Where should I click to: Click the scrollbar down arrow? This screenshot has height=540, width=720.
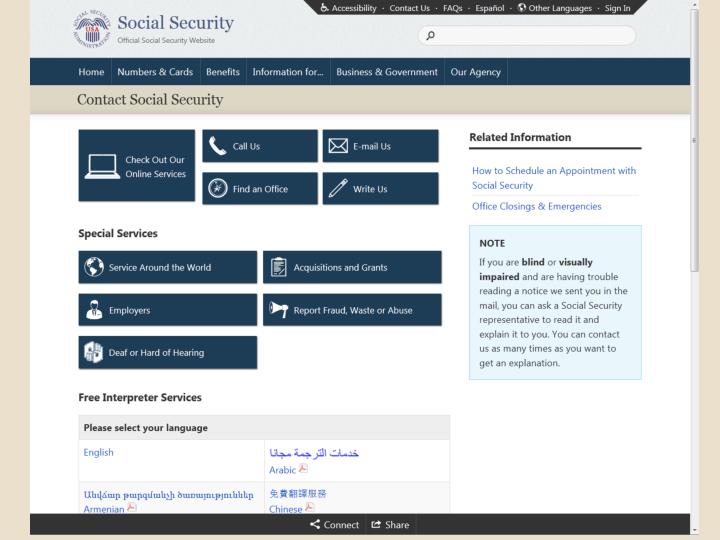click(x=694, y=529)
